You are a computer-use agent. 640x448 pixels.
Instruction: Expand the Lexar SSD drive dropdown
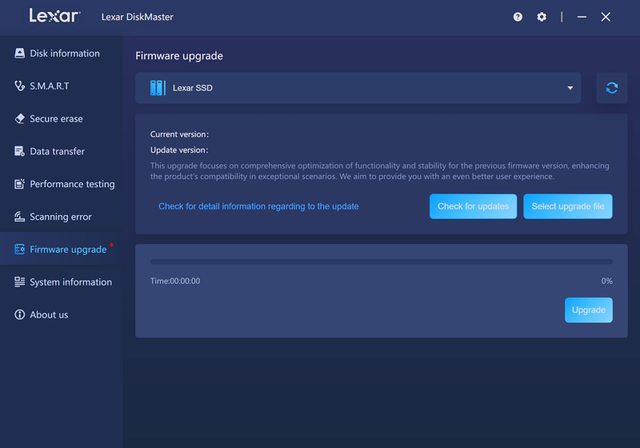click(360, 88)
